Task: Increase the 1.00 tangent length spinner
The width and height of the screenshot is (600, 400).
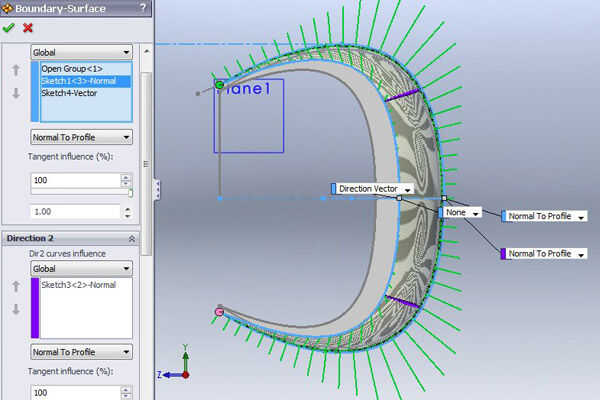Action: [127, 209]
